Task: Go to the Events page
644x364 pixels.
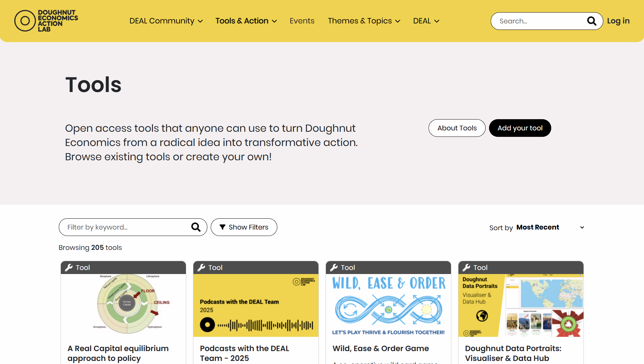Action: coord(302,21)
